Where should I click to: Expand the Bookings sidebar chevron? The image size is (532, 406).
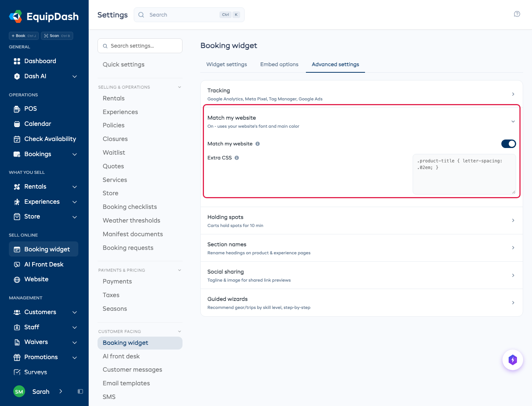click(x=75, y=154)
